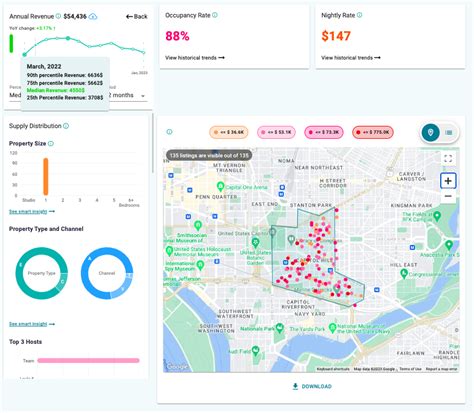
Task: Click the 135 listings visible badge
Action: (209, 155)
